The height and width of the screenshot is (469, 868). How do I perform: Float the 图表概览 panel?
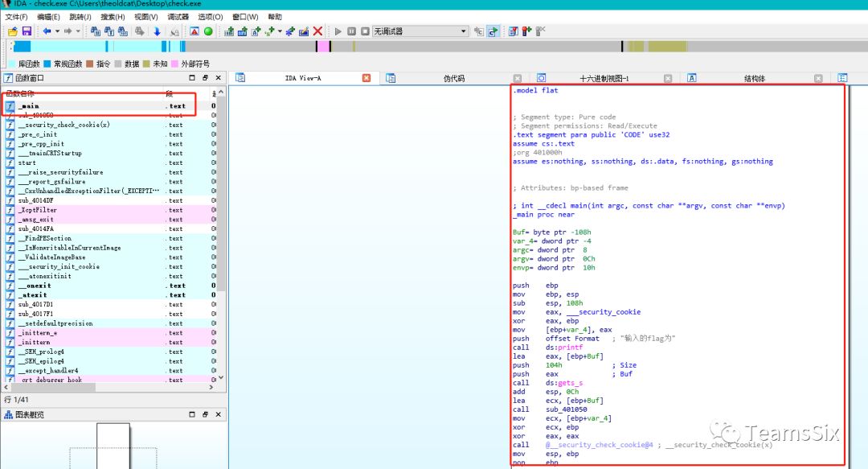pos(205,414)
